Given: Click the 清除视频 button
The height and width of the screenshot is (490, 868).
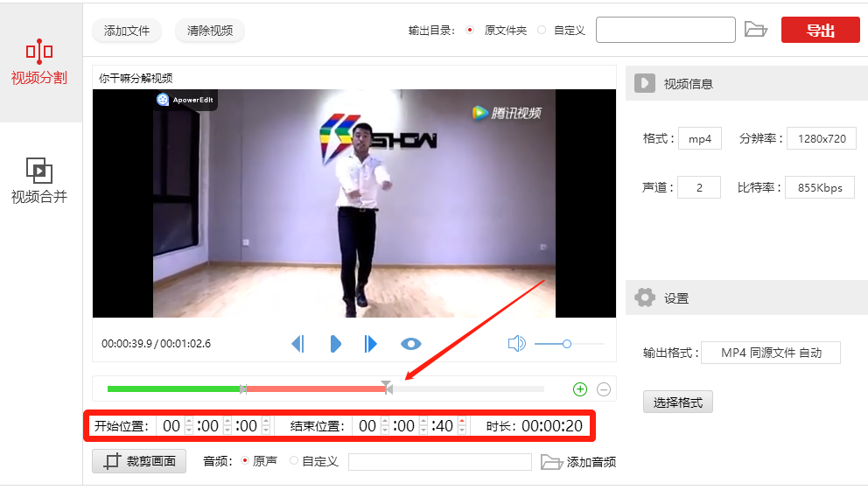Looking at the screenshot, I should (210, 31).
